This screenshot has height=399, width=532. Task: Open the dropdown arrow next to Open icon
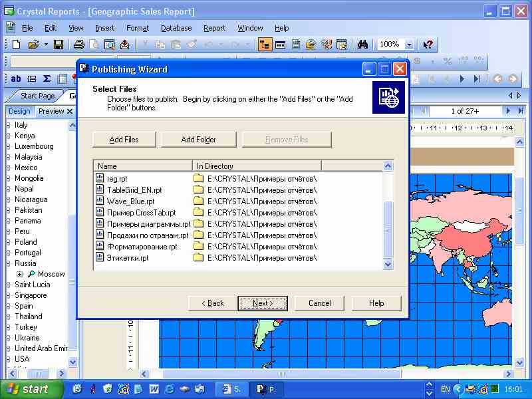click(x=46, y=45)
